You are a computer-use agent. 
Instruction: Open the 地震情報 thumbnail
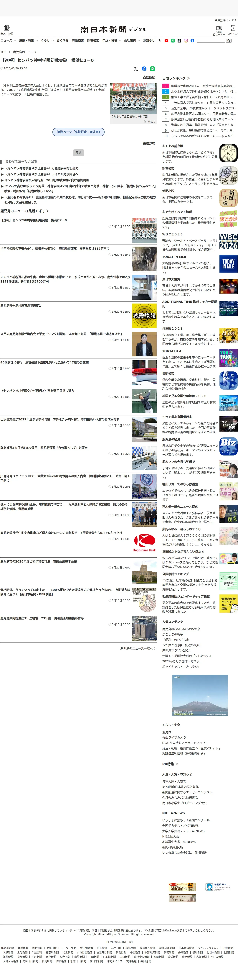tap(144, 316)
